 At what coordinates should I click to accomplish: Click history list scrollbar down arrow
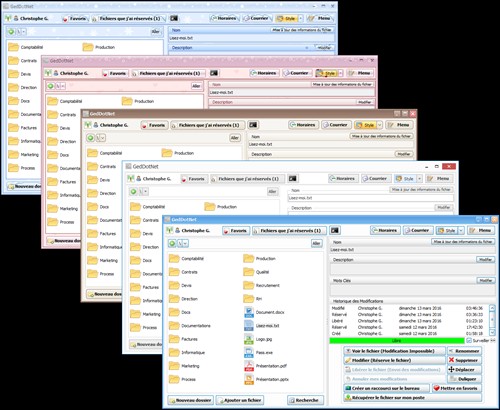[492, 332]
